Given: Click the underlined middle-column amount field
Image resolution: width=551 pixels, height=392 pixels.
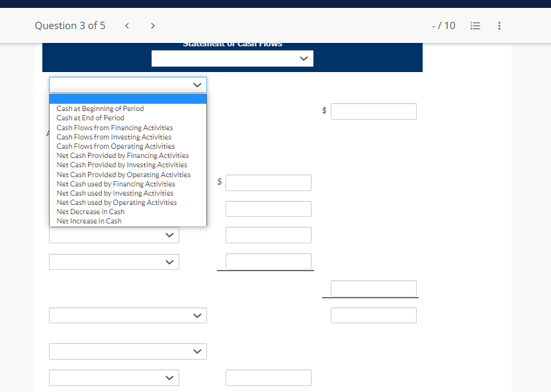Looking at the screenshot, I should 269,261.
